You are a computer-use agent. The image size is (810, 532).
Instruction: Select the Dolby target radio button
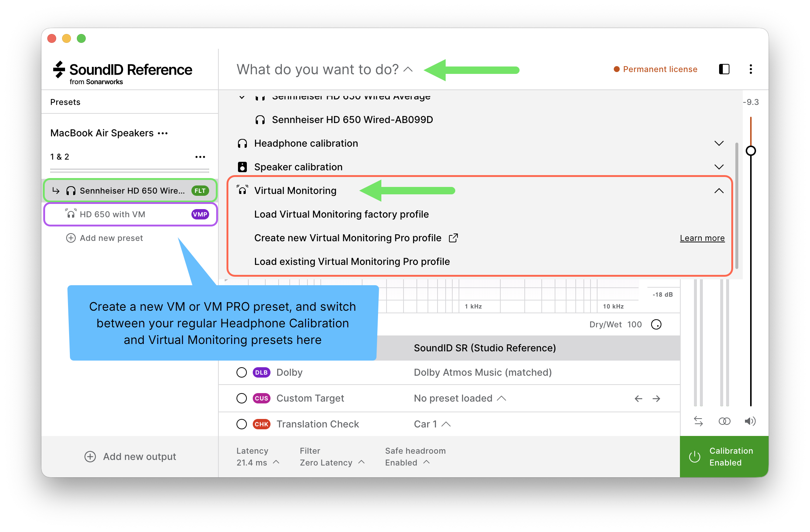(242, 372)
